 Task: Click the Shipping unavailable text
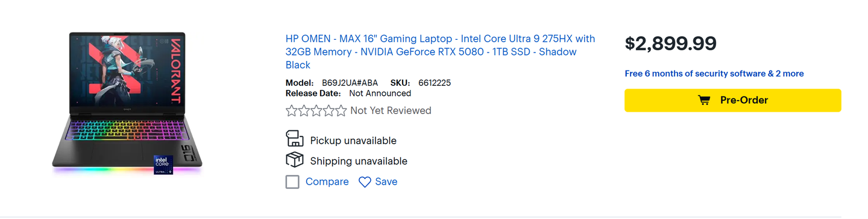point(359,161)
